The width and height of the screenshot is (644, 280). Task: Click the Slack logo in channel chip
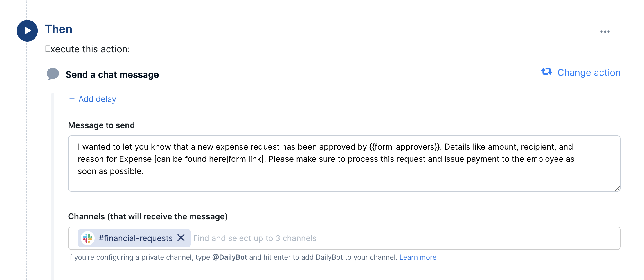[88, 238]
